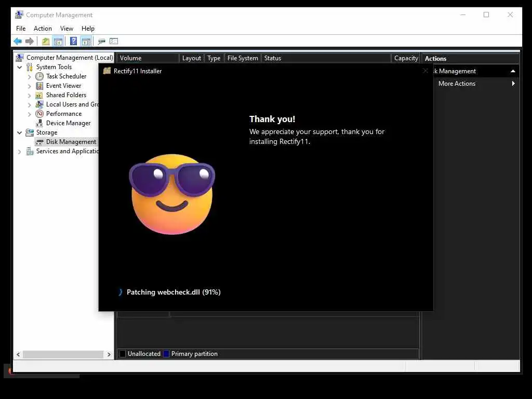The image size is (532, 399).
Task: Open the More Actions submenu arrow
Action: pos(513,84)
